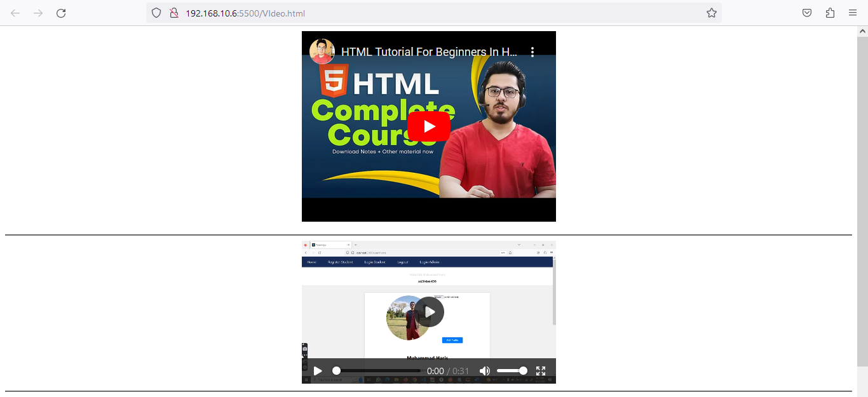Click the browser forward arrow

point(38,13)
